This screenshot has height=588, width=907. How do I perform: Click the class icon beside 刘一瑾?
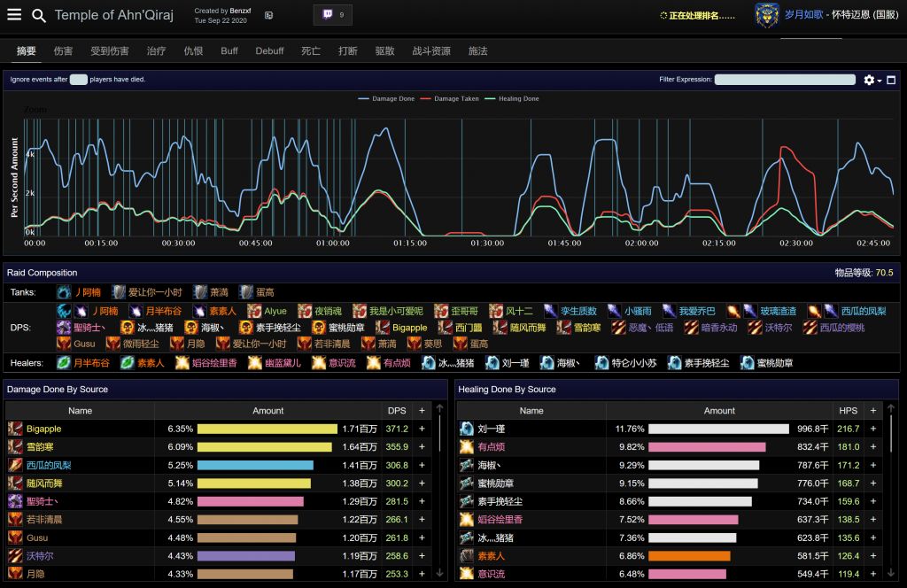467,429
